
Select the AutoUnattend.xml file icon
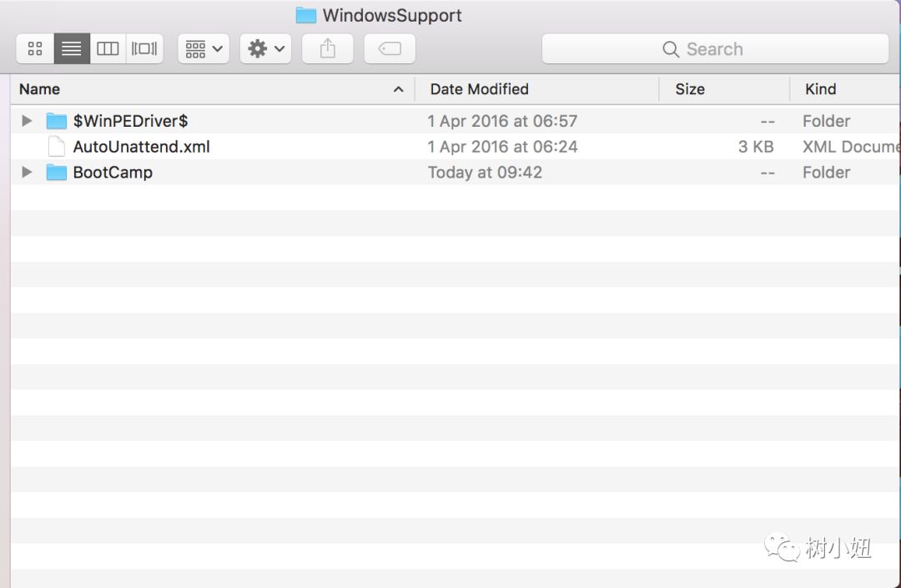pyautogui.click(x=57, y=147)
